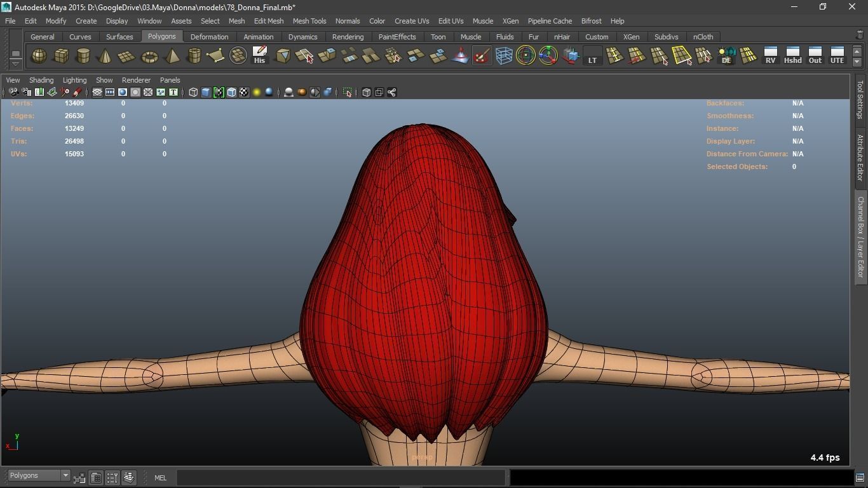Create a polygon pyramid from shelf
The image size is (868, 488).
point(172,56)
